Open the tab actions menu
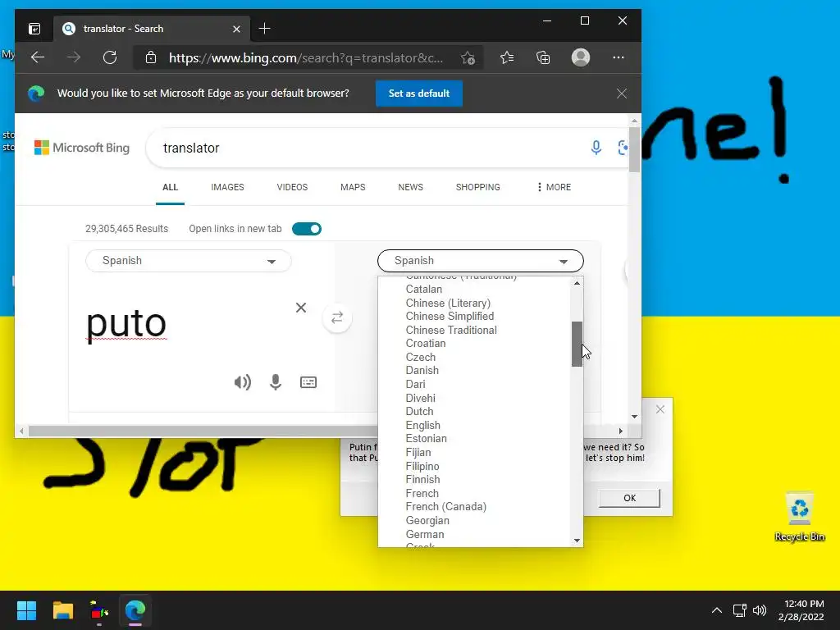This screenshot has width=840, height=630. point(34,29)
